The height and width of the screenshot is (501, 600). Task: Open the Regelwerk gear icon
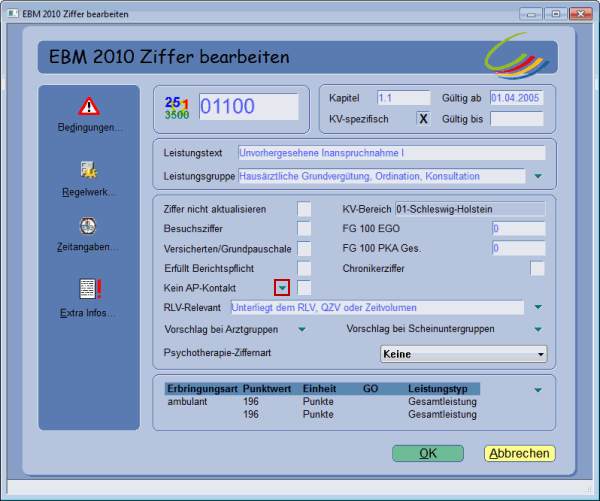coord(89,170)
